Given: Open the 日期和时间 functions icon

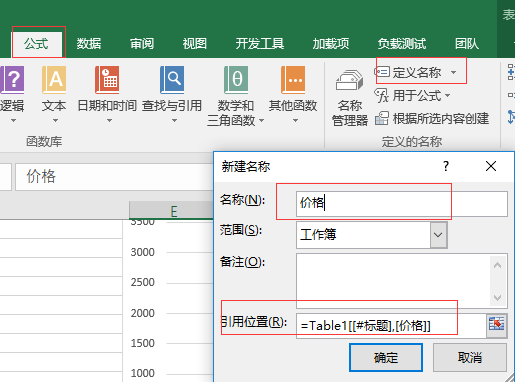Looking at the screenshot, I should click(x=107, y=80).
